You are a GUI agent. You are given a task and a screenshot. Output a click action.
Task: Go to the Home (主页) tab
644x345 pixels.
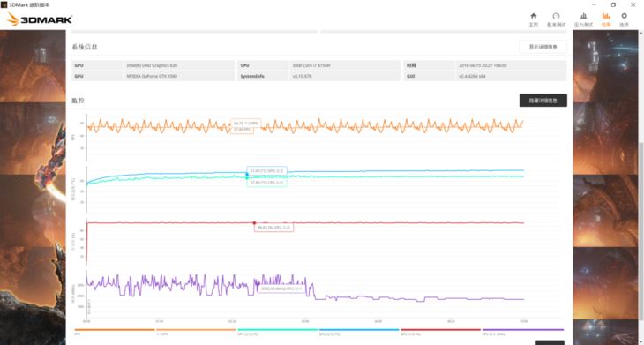[x=533, y=19]
